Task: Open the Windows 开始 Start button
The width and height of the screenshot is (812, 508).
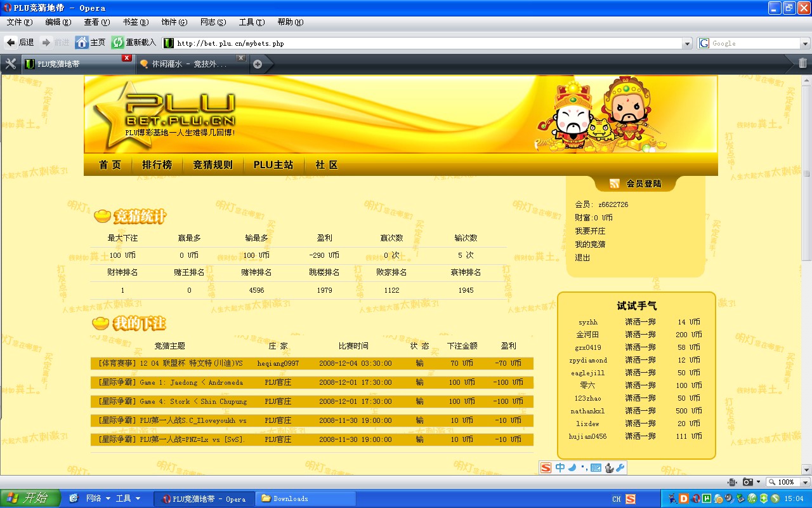Action: pos(30,498)
